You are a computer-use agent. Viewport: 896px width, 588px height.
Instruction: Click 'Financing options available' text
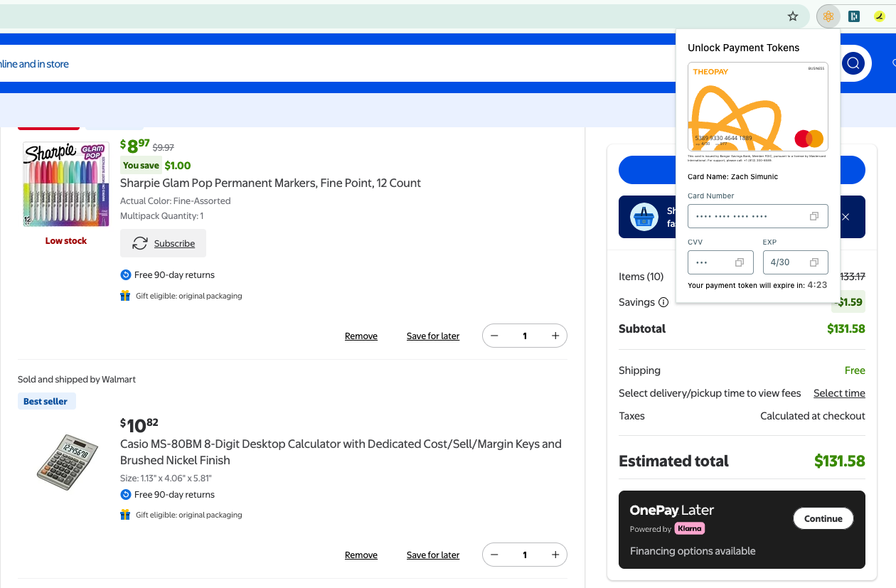pos(693,551)
